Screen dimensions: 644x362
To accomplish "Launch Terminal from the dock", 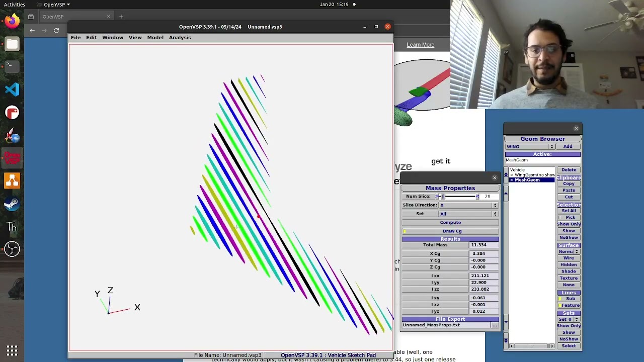I will point(12,67).
